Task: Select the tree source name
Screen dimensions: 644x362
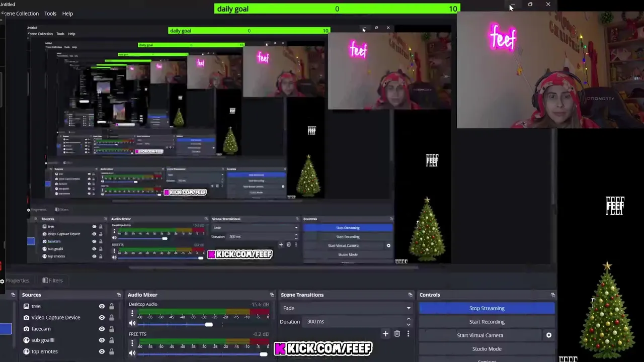Action: (36, 306)
